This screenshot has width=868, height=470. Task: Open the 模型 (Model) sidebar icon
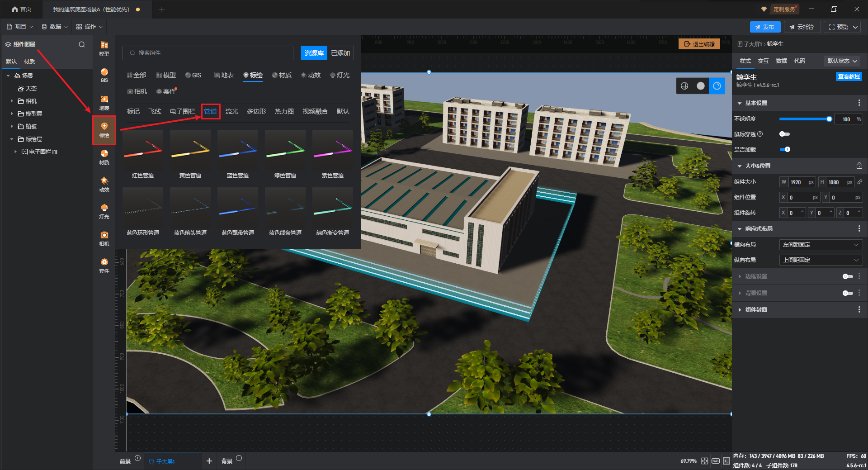tap(104, 48)
